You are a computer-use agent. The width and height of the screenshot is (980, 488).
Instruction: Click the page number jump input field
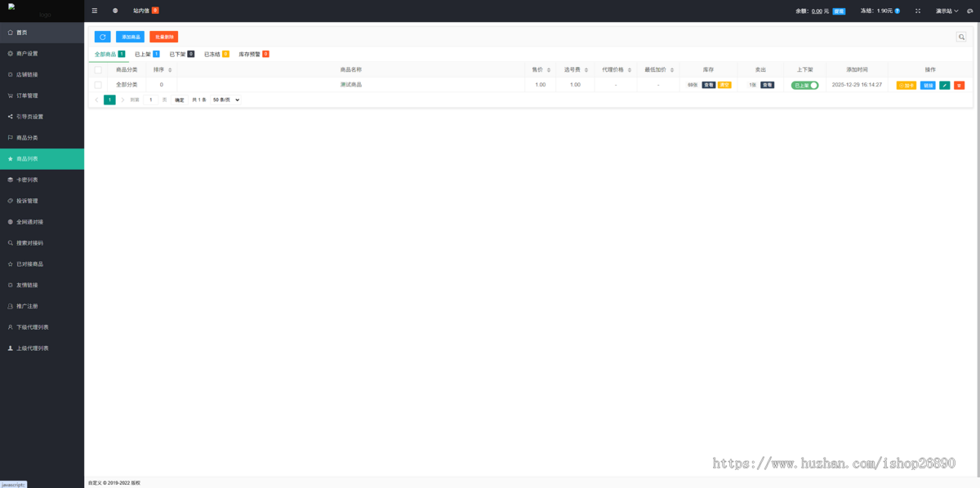150,100
